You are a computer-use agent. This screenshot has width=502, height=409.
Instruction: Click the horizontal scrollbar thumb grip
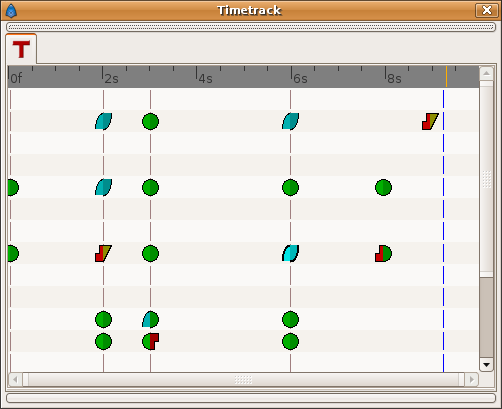243,379
